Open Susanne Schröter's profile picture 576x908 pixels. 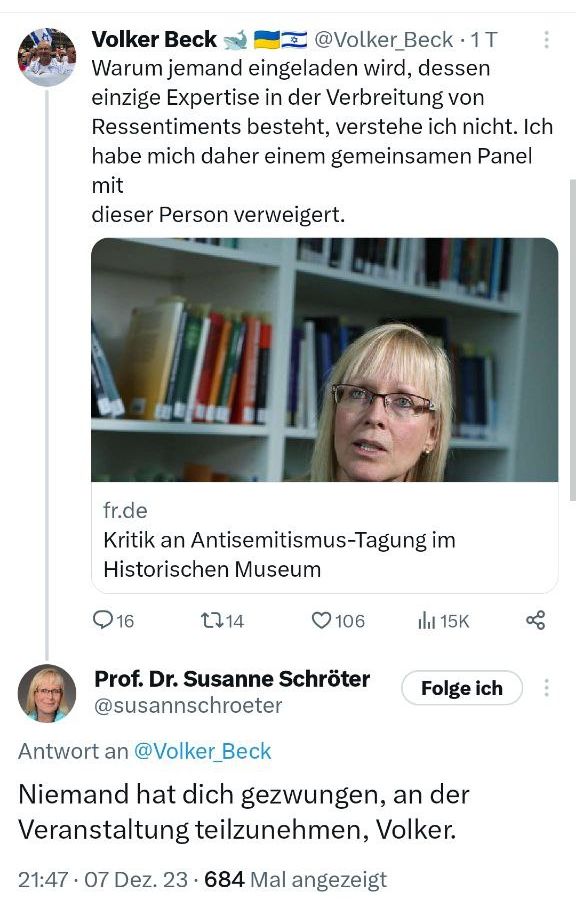click(x=47, y=693)
